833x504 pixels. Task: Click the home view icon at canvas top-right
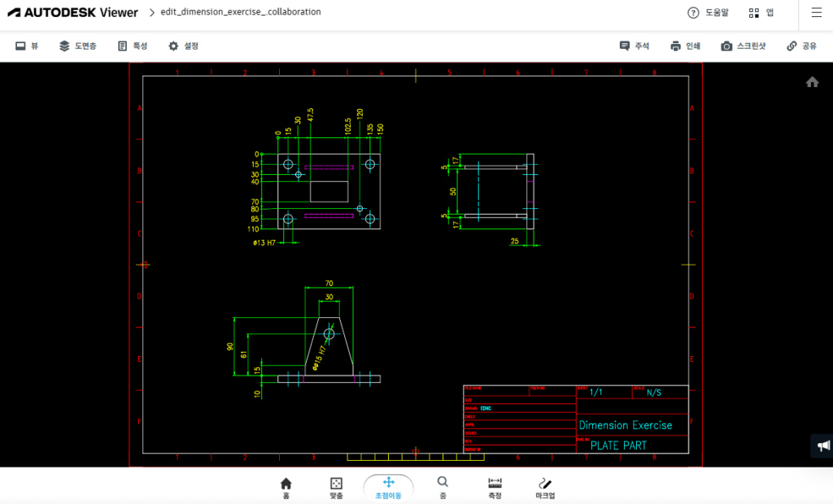coord(812,82)
